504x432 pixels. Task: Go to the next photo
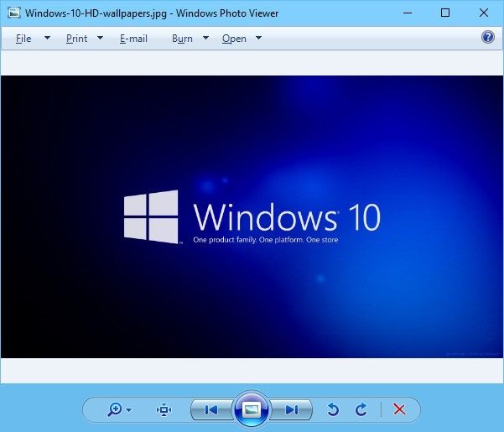pos(291,410)
